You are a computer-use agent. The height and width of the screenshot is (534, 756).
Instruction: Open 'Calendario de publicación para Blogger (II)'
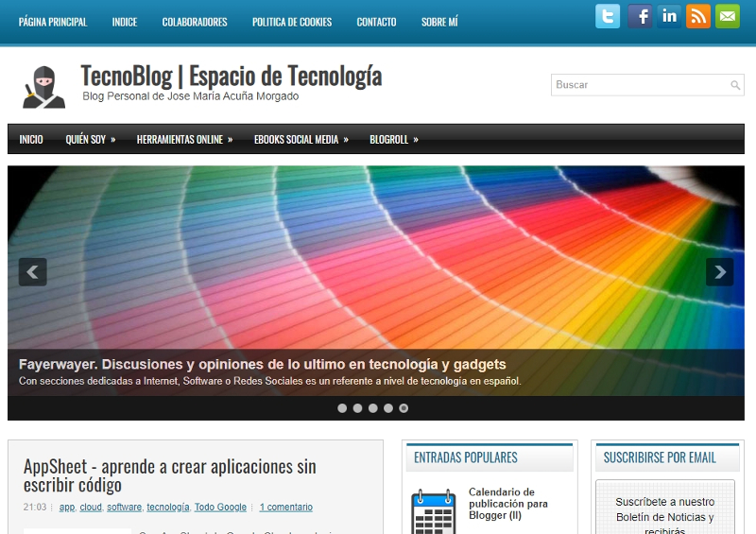pos(508,504)
